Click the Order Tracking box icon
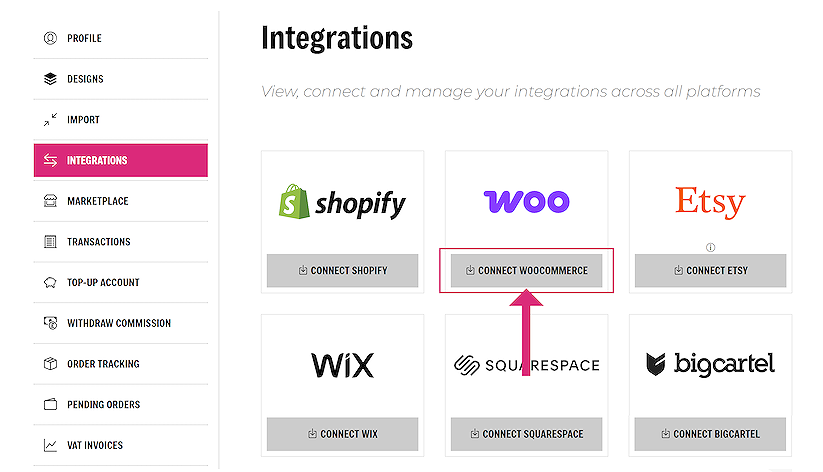The width and height of the screenshot is (823, 472). point(50,364)
